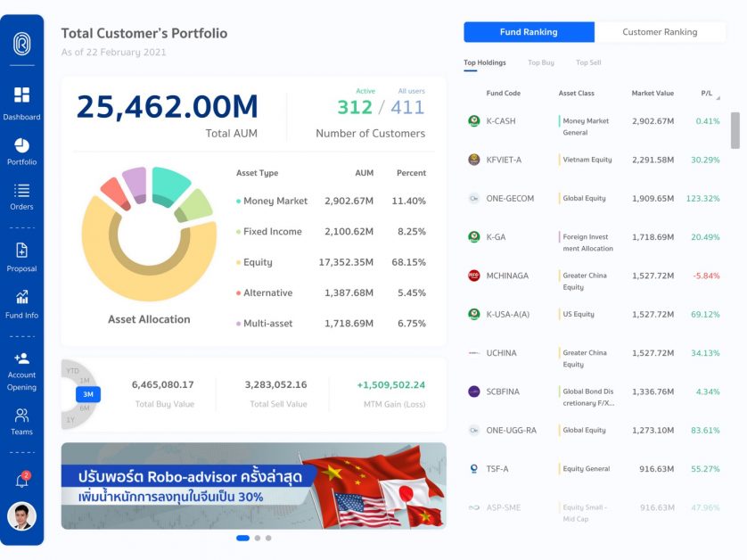Open the notifications bell icon
The image size is (747, 560).
21,482
